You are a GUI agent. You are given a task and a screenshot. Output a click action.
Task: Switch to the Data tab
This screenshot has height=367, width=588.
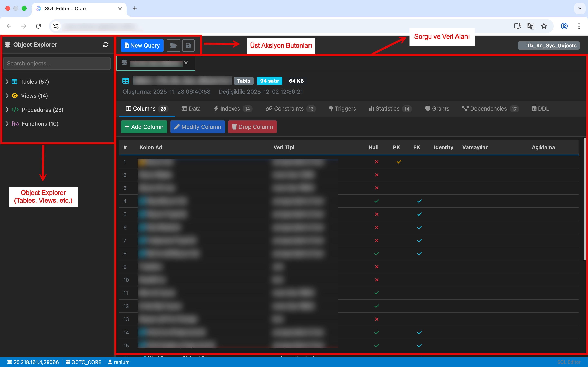pos(191,108)
